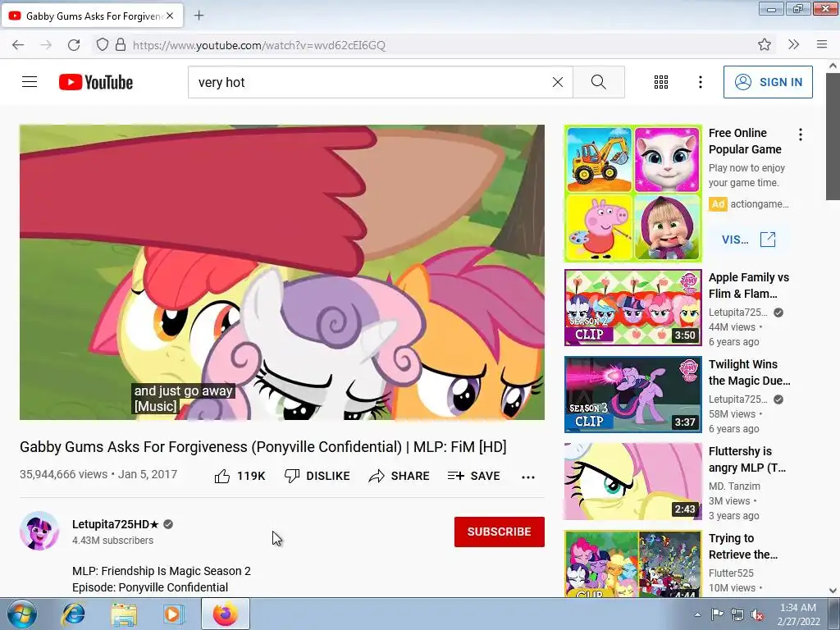Screen dimensions: 840x630
Task: Show hidden system tray icons
Action: (697, 614)
